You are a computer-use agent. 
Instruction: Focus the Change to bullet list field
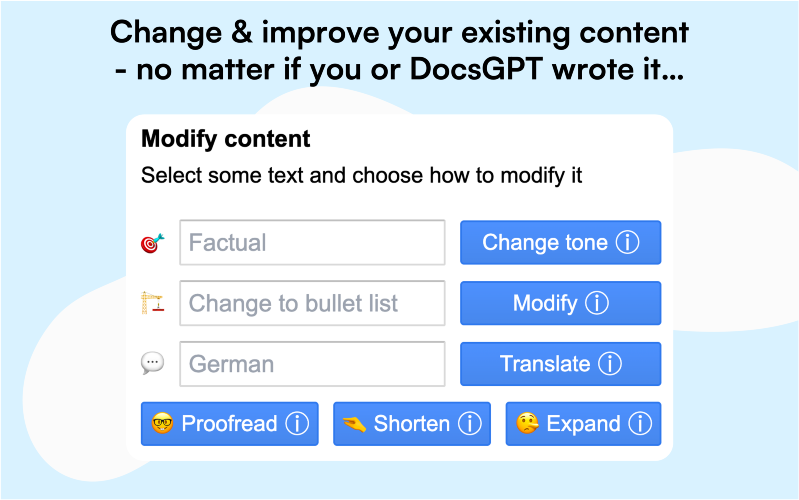pos(312,303)
